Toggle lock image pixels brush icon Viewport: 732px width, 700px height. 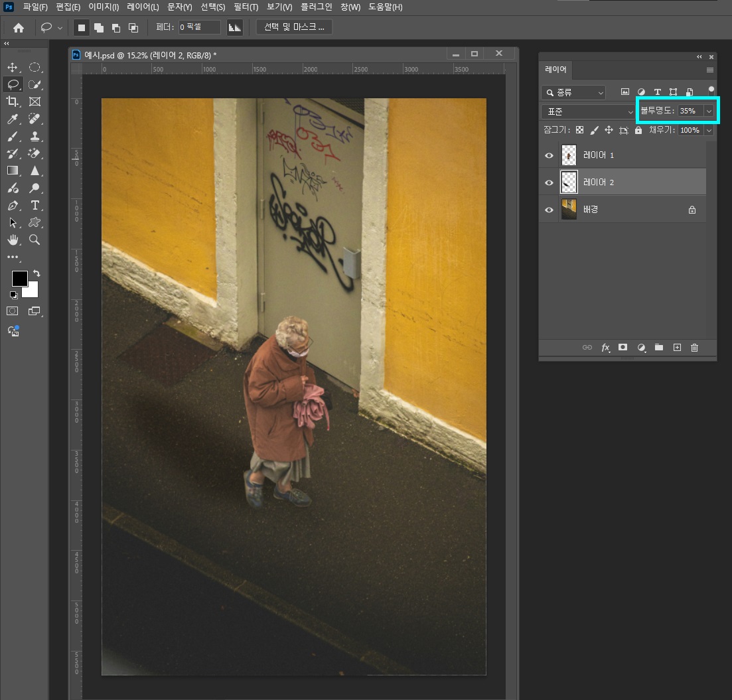(594, 130)
